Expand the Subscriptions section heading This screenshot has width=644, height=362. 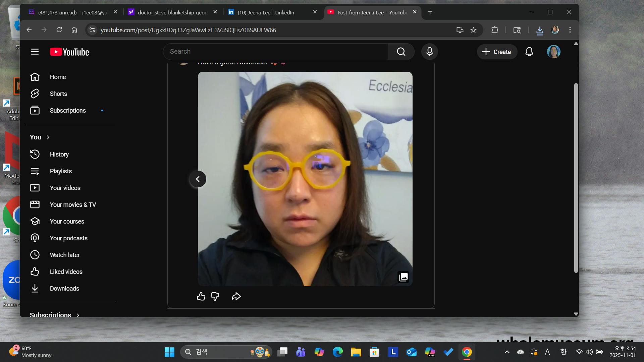pos(55,315)
